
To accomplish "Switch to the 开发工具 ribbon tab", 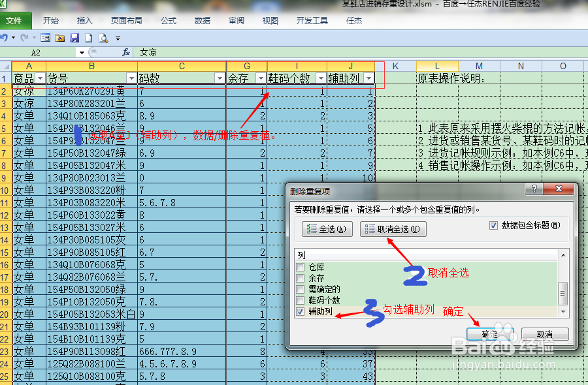I will tap(312, 21).
